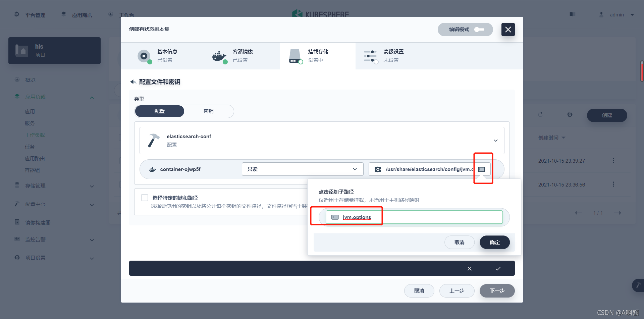644x319 pixels.
Task: Sort by the 创建时间 column header
Action: (552, 138)
